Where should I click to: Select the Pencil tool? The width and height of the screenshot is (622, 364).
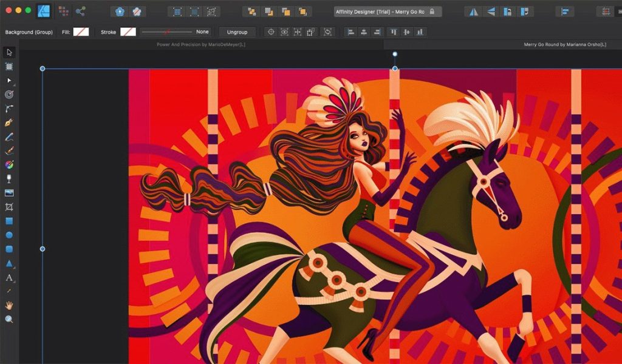click(x=9, y=137)
